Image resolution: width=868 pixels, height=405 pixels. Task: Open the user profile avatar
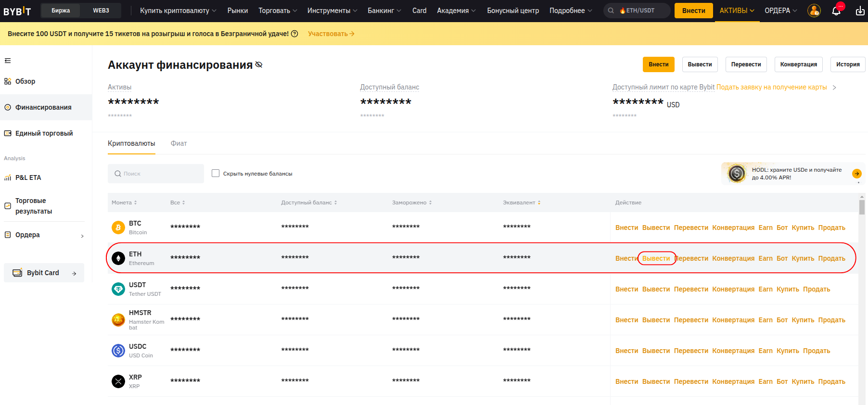pos(814,11)
